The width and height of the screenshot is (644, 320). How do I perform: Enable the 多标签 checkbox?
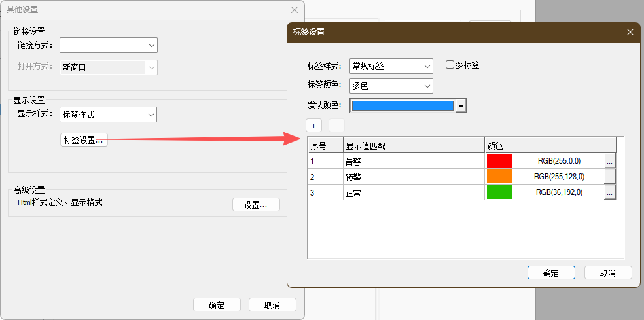point(450,65)
